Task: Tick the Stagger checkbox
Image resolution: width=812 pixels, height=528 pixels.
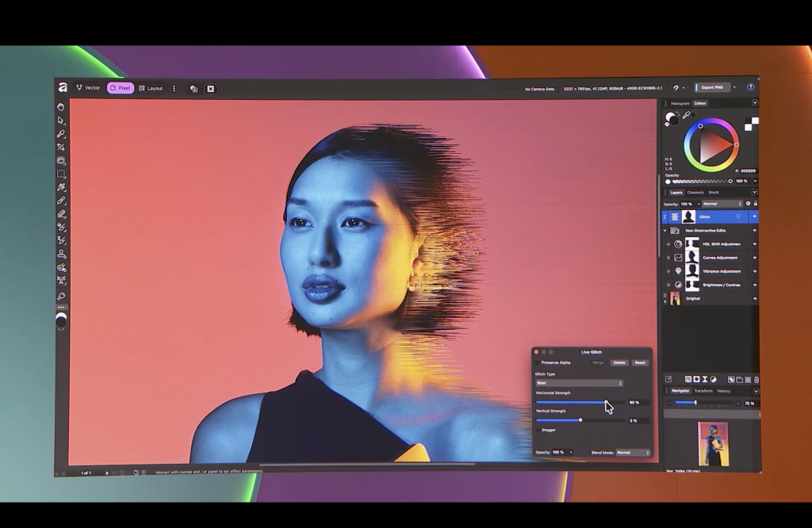Action: tap(537, 430)
